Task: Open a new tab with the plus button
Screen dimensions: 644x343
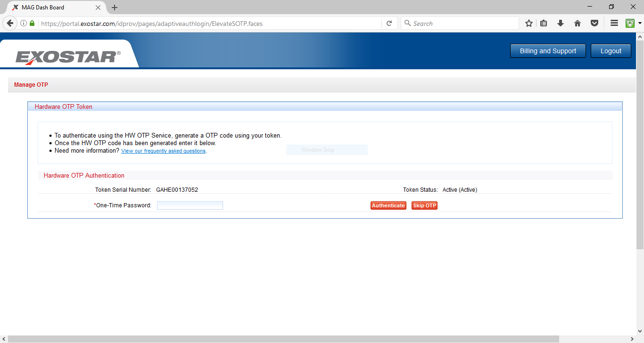Action: [x=115, y=8]
